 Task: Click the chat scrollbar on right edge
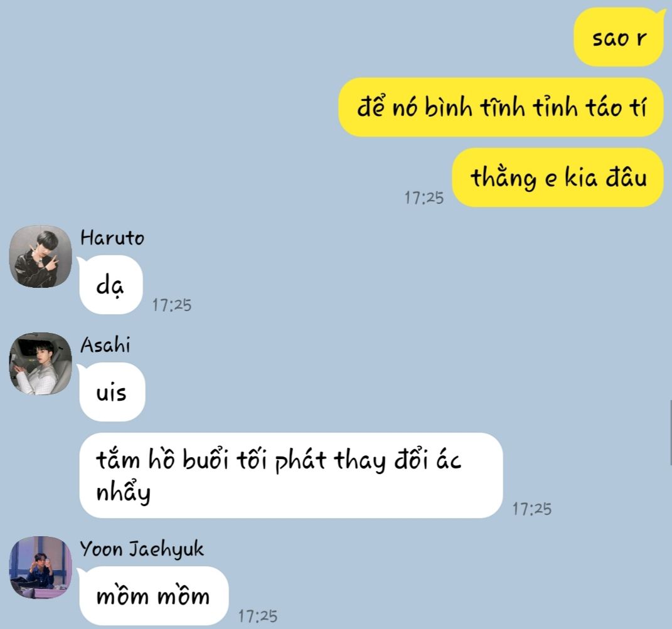(x=670, y=432)
